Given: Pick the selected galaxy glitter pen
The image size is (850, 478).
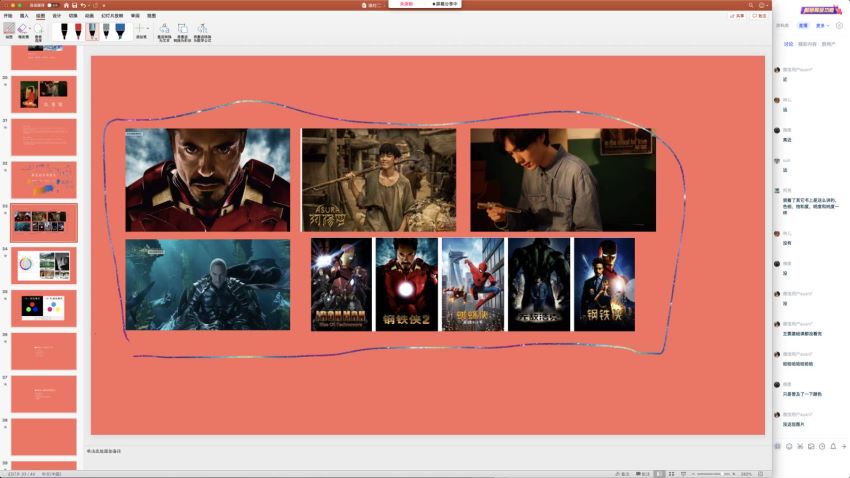Looking at the screenshot, I should point(92,31).
